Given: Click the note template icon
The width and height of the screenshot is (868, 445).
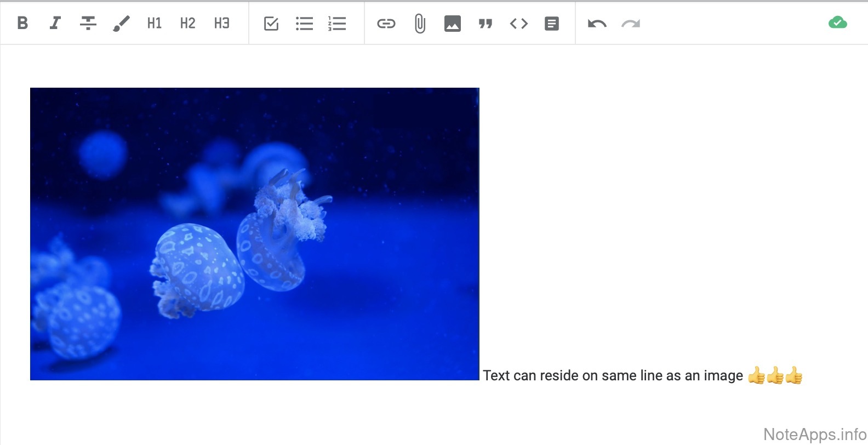Looking at the screenshot, I should [x=552, y=24].
